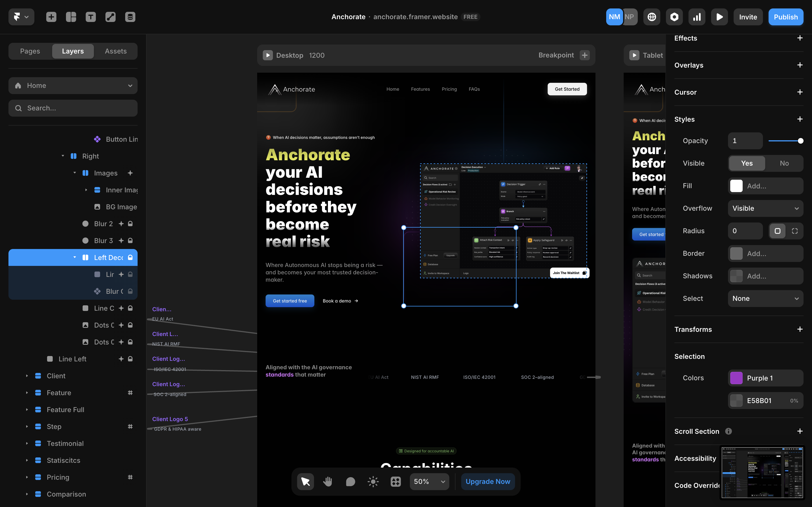This screenshot has width=812, height=507.
Task: Click the Insert plus icon in top toolbar
Action: [51, 17]
